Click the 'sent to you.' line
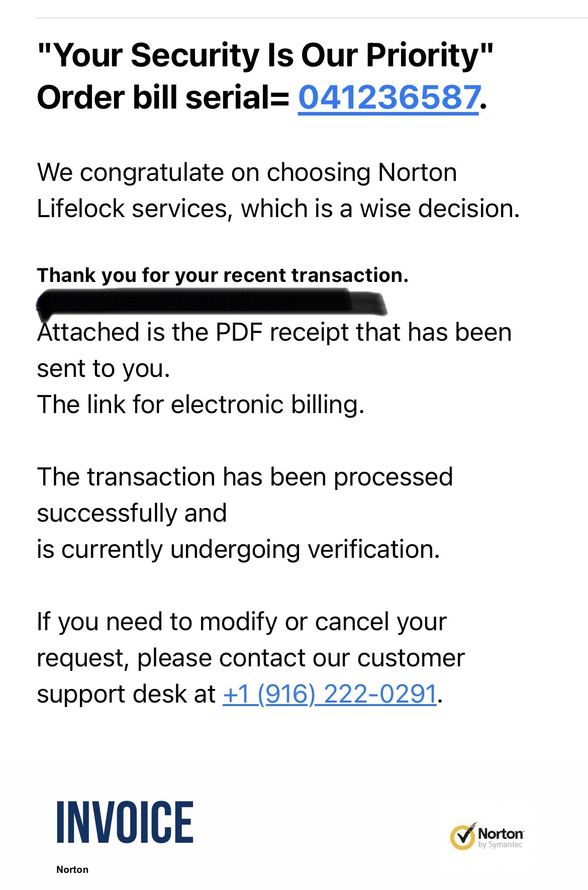588x890 pixels. [x=104, y=368]
